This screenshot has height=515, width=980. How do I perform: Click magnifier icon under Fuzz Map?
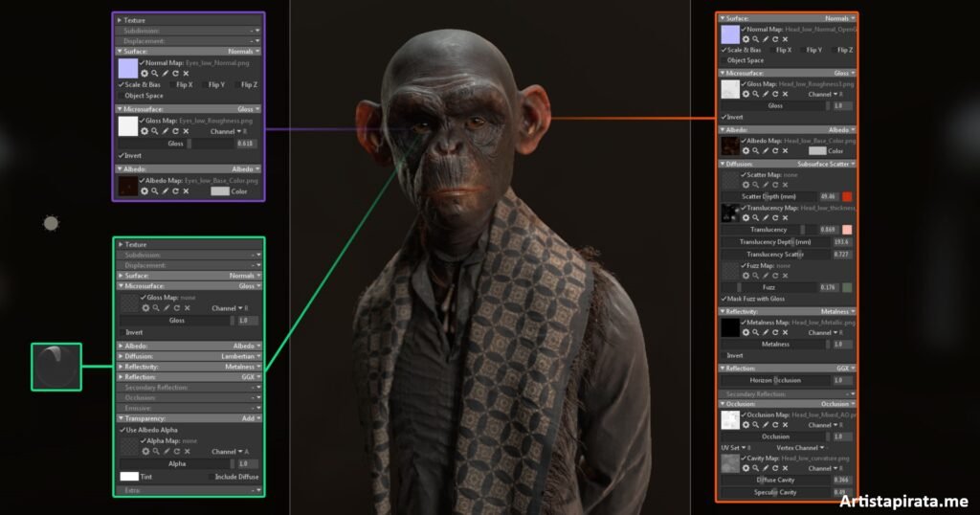(755, 276)
